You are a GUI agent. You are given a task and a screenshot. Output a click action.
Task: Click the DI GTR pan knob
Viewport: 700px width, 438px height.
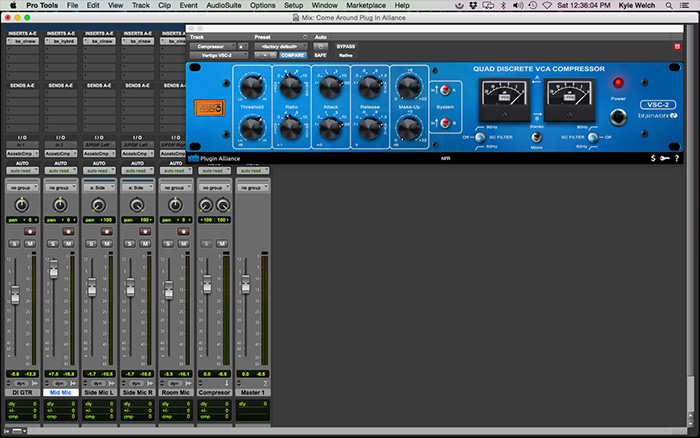[21, 205]
